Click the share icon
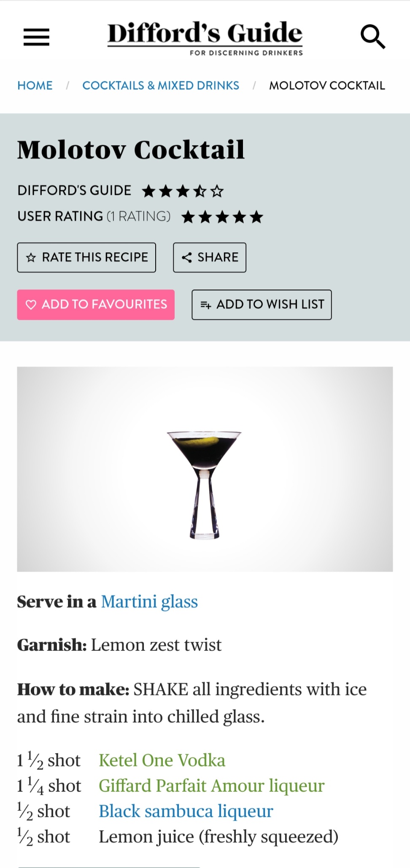The height and width of the screenshot is (868, 410). click(x=186, y=257)
